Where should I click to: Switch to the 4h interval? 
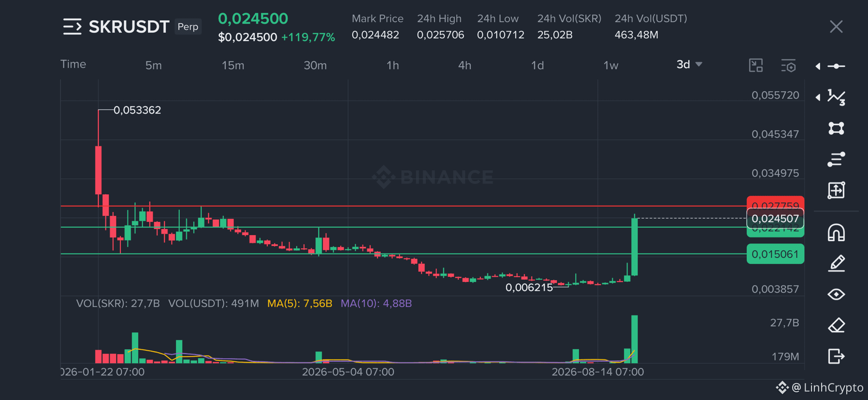tap(465, 65)
